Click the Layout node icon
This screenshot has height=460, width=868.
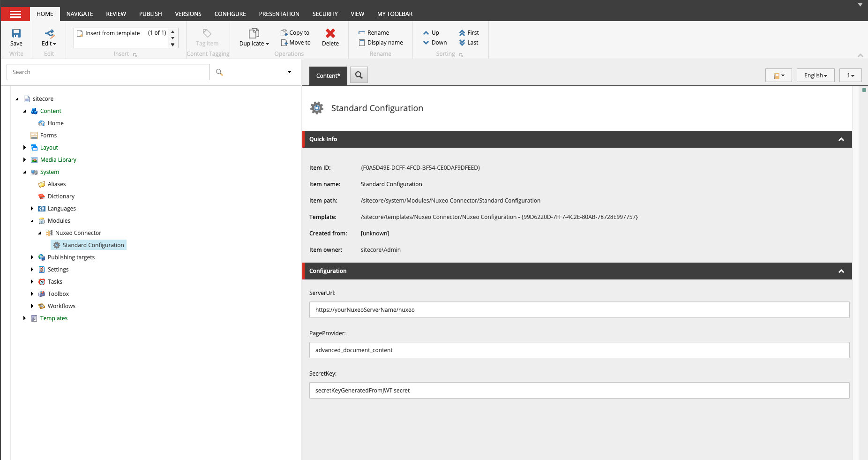point(34,148)
